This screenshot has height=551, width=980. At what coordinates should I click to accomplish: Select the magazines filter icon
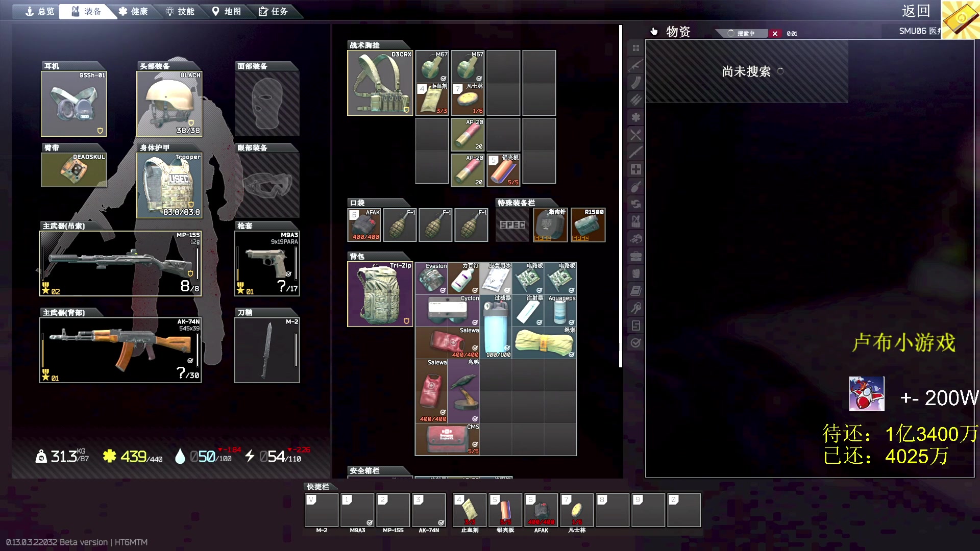635,83
